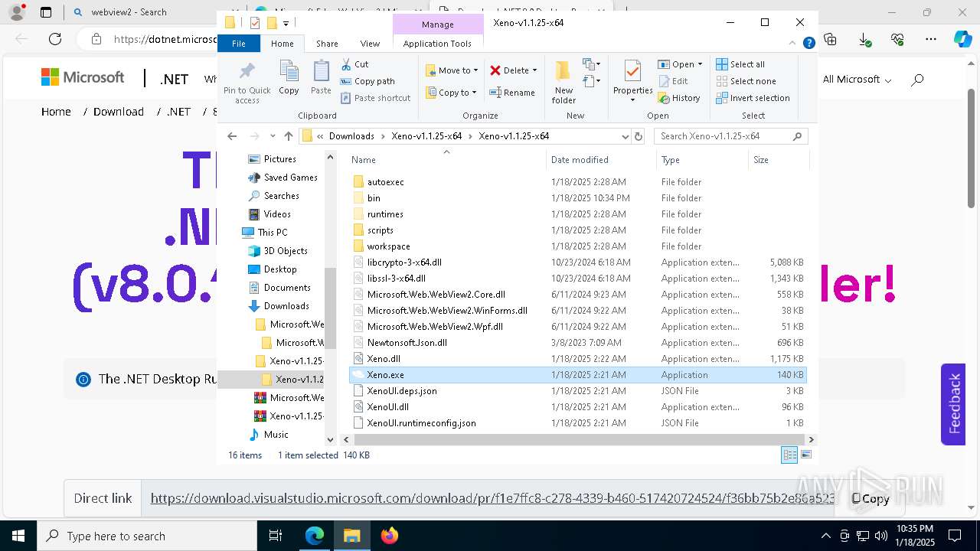Click the Rename command
Screen dimensions: 980x551
(x=512, y=93)
